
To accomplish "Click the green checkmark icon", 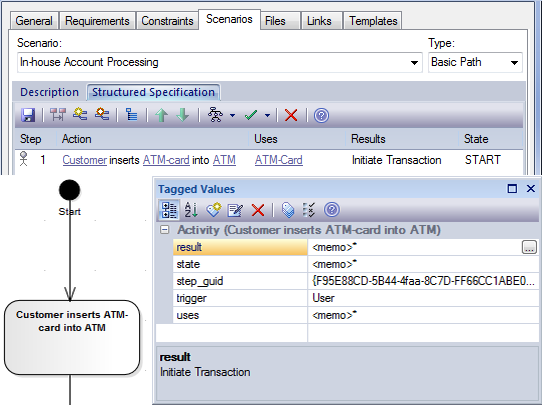I will tap(251, 115).
